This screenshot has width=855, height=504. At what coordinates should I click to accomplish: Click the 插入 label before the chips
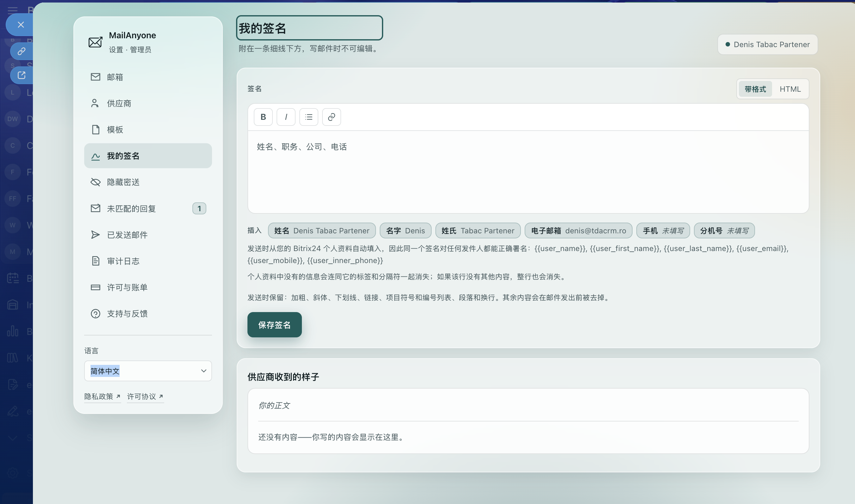pyautogui.click(x=254, y=230)
